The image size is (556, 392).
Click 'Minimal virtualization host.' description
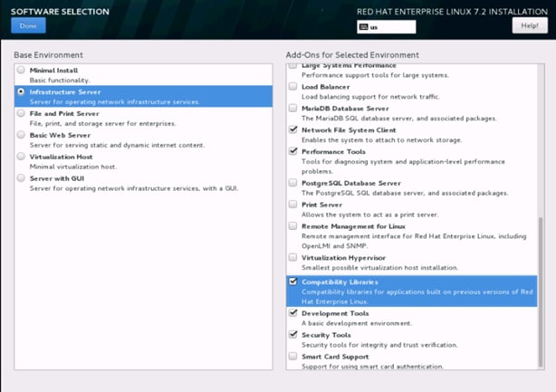tap(73, 167)
